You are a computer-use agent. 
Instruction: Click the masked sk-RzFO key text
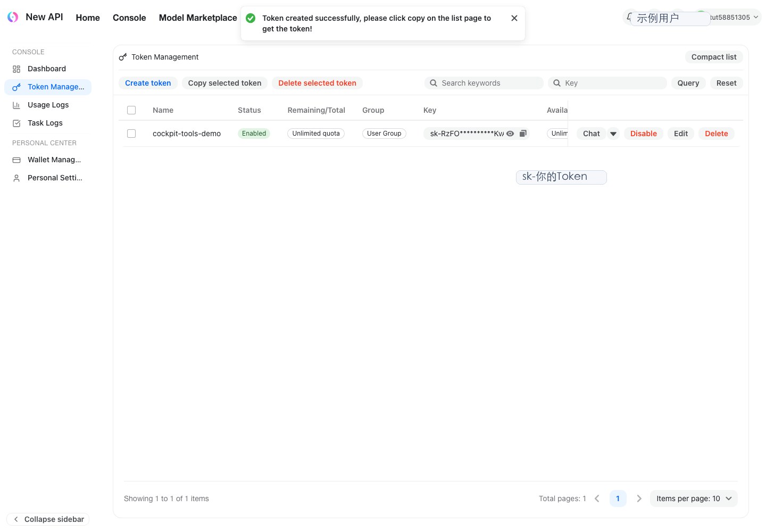[467, 134]
